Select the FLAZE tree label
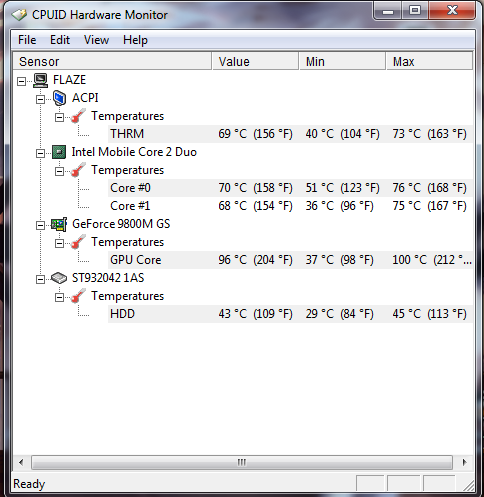This screenshot has height=497, width=484. (x=69, y=80)
